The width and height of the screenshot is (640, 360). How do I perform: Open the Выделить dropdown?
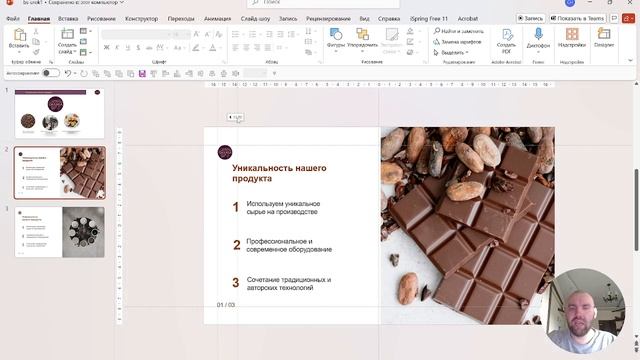pyautogui.click(x=450, y=52)
